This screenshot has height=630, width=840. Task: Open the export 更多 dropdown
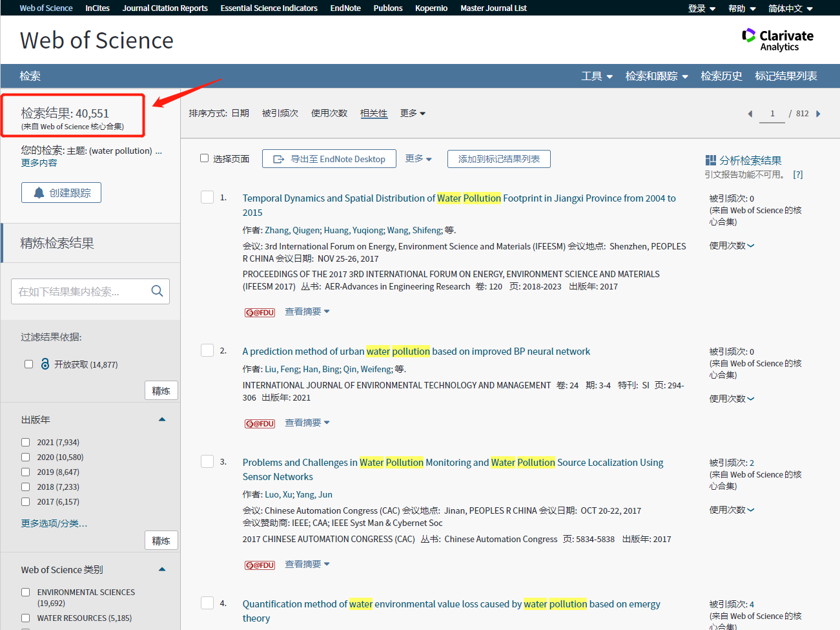tap(418, 158)
